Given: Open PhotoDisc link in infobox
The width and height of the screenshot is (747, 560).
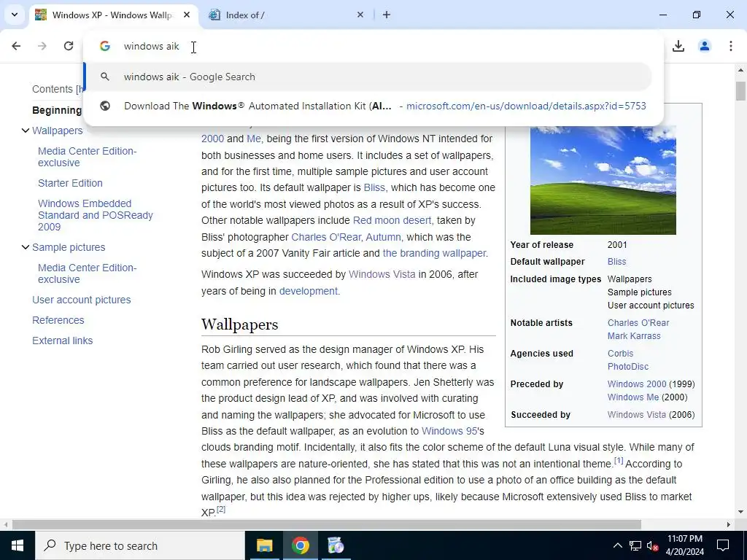Looking at the screenshot, I should (628, 367).
